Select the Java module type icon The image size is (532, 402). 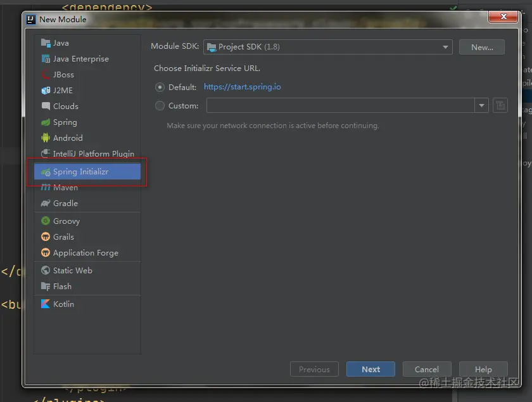click(x=46, y=43)
